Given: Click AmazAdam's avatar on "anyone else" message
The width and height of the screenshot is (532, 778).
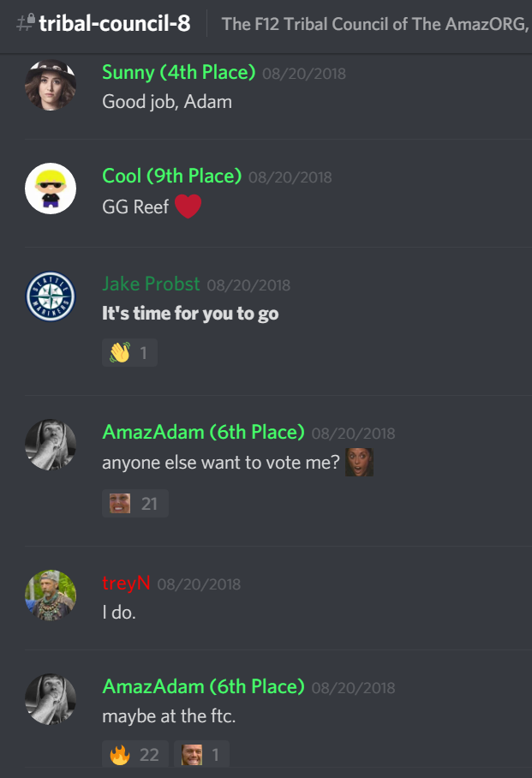Looking at the screenshot, I should pyautogui.click(x=51, y=445).
